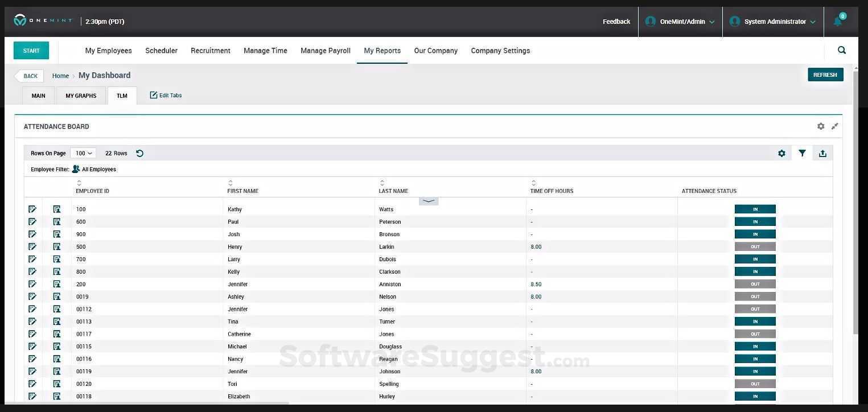Open Rows On Page dropdown
Screen dimensions: 868x412
83,153
